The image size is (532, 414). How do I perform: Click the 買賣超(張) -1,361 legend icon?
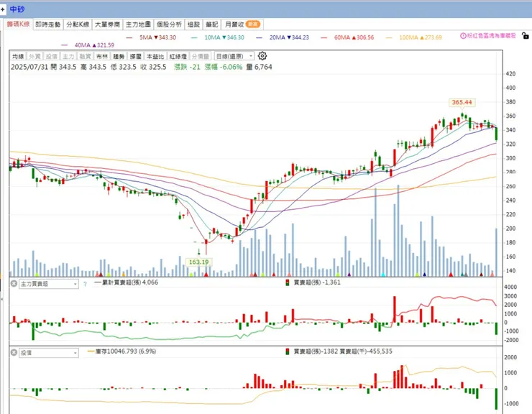[x=287, y=282]
